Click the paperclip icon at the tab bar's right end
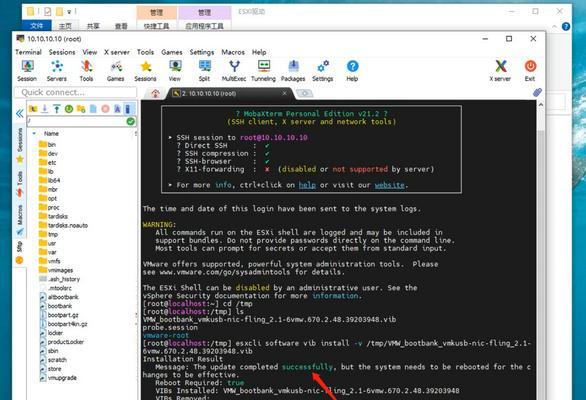This screenshot has width=586, height=400. click(x=537, y=92)
